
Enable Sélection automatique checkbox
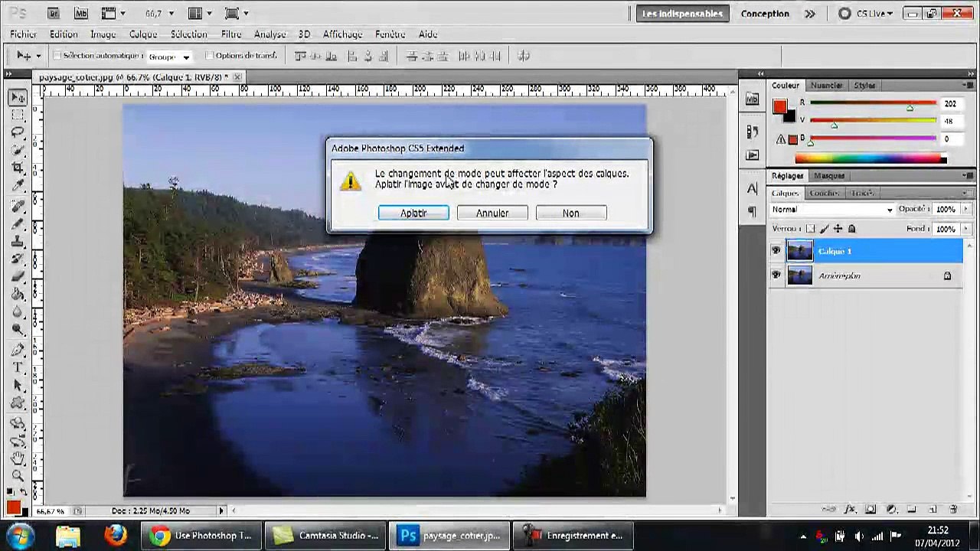[x=57, y=56]
